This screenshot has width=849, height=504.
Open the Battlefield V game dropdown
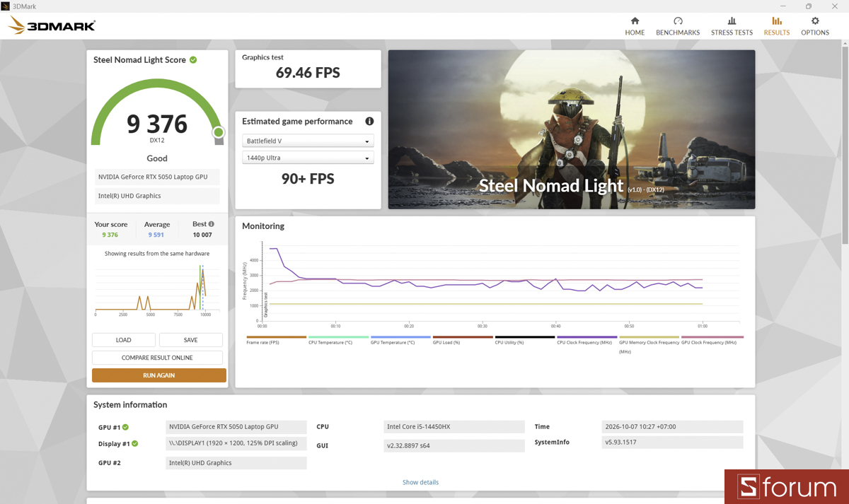click(308, 141)
